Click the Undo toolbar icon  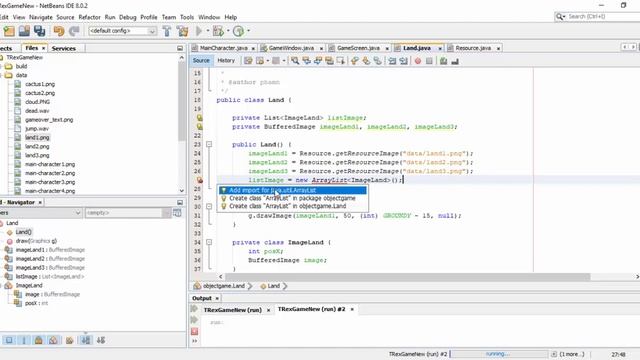tap(59, 31)
